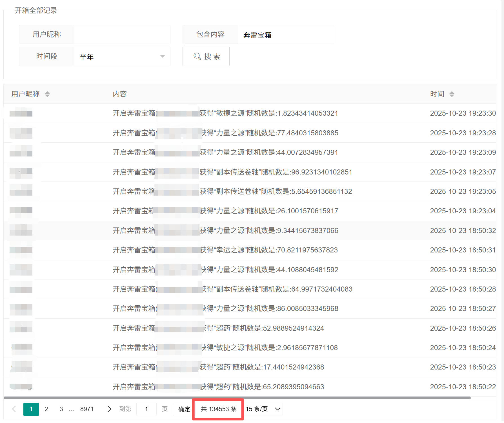The height and width of the screenshot is (423, 504).
Task: Sort the table by 用户昵称 column
Action: click(47, 94)
